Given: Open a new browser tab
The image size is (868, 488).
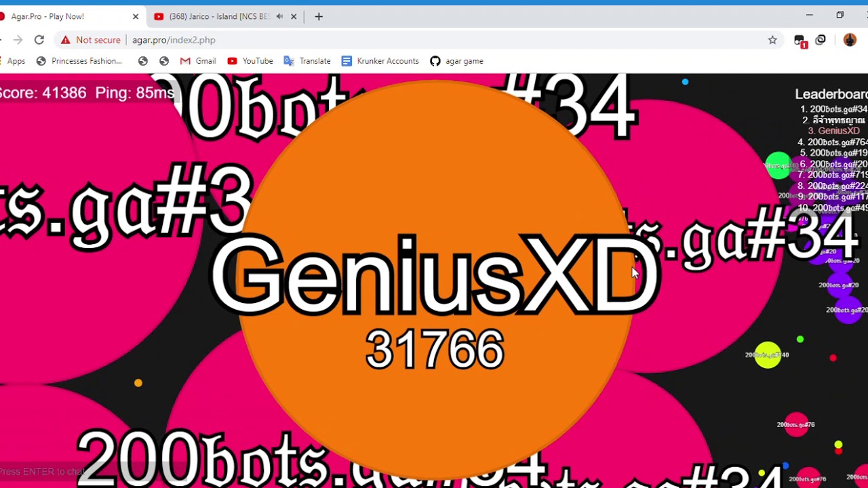Looking at the screenshot, I should point(319,16).
